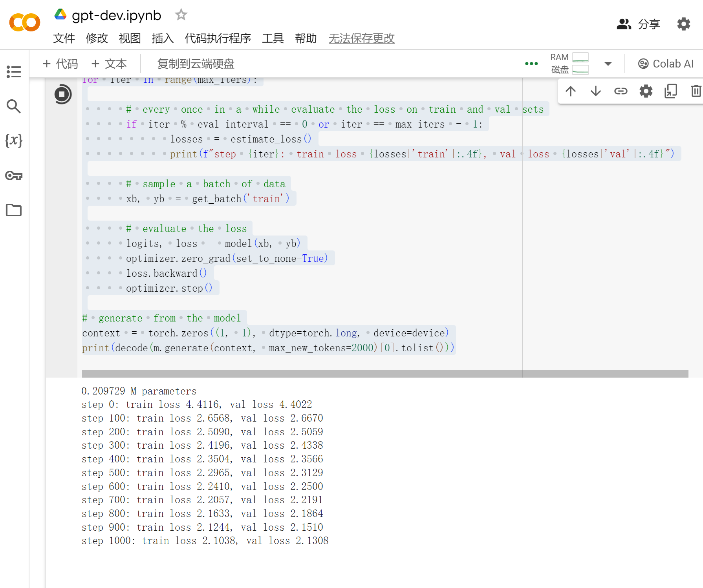The width and height of the screenshot is (703, 588).
Task: Click the 'step 500' output line
Action: [202, 473]
